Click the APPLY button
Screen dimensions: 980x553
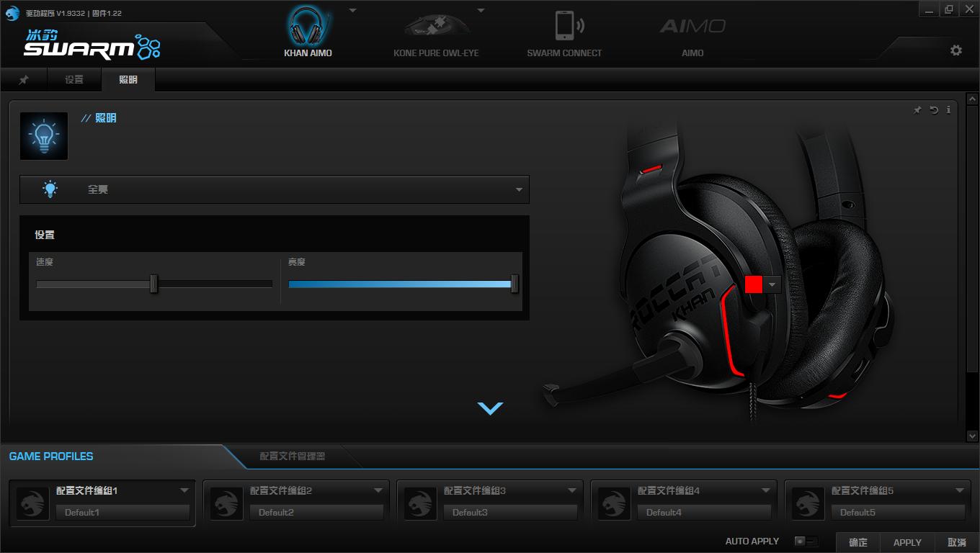click(907, 542)
